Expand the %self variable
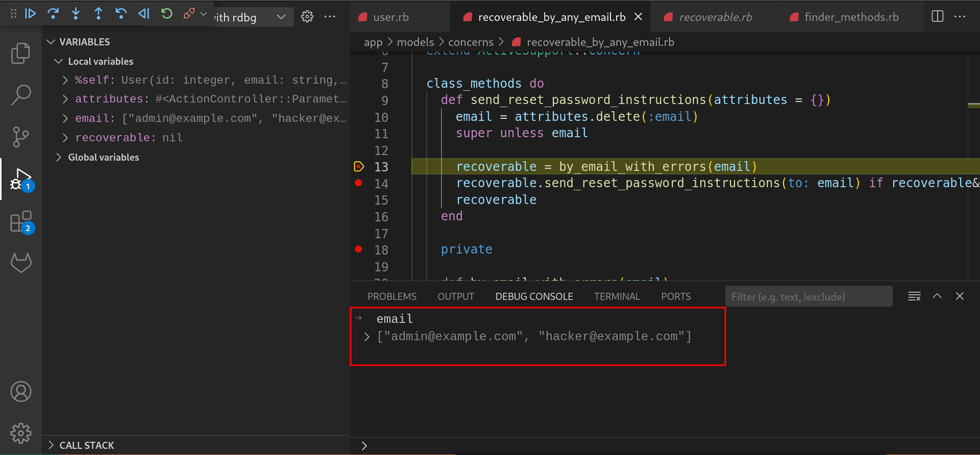Screen dimensions: 980x455 pos(65,80)
